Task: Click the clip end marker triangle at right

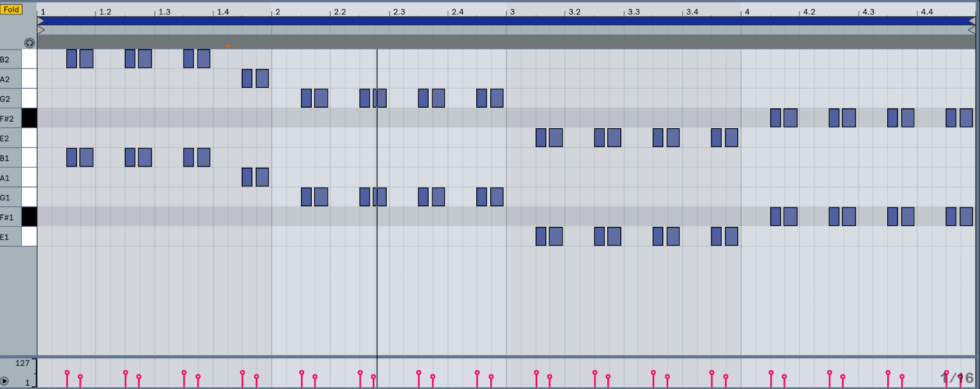Action: click(972, 30)
